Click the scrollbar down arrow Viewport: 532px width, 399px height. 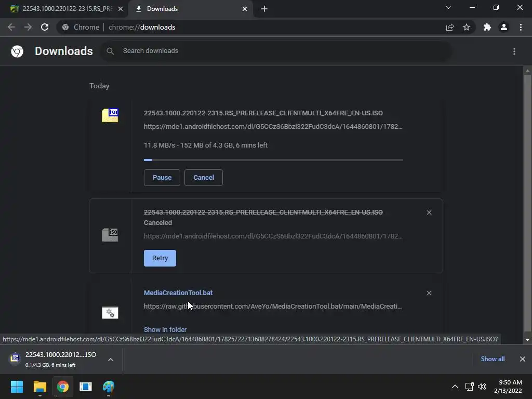coord(527,340)
